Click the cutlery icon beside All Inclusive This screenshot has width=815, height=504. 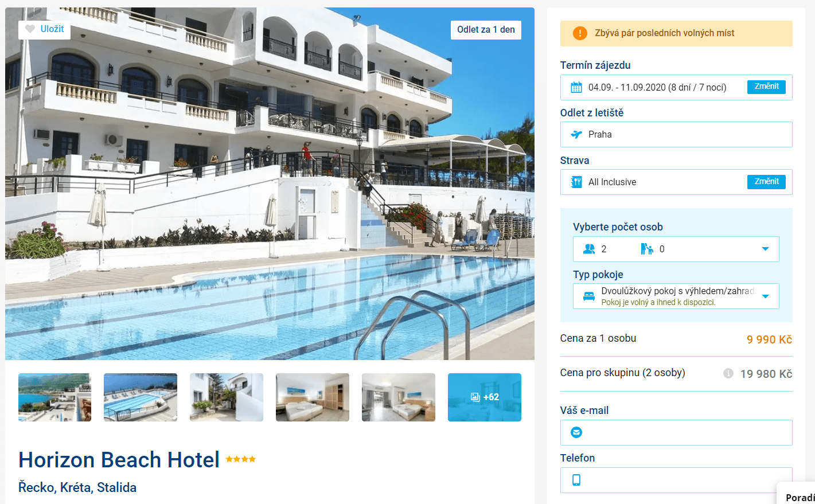click(576, 182)
